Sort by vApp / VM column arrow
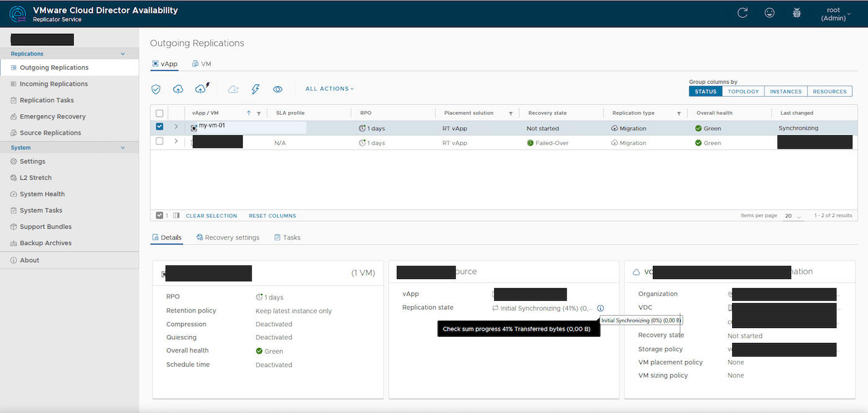 click(x=249, y=113)
